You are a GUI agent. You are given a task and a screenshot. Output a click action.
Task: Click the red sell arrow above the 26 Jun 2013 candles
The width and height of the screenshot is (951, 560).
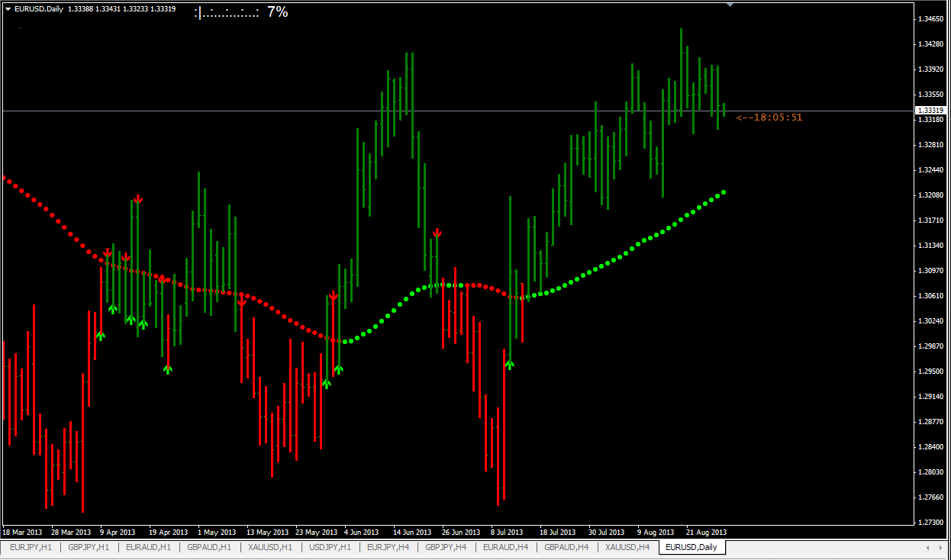coord(437,233)
